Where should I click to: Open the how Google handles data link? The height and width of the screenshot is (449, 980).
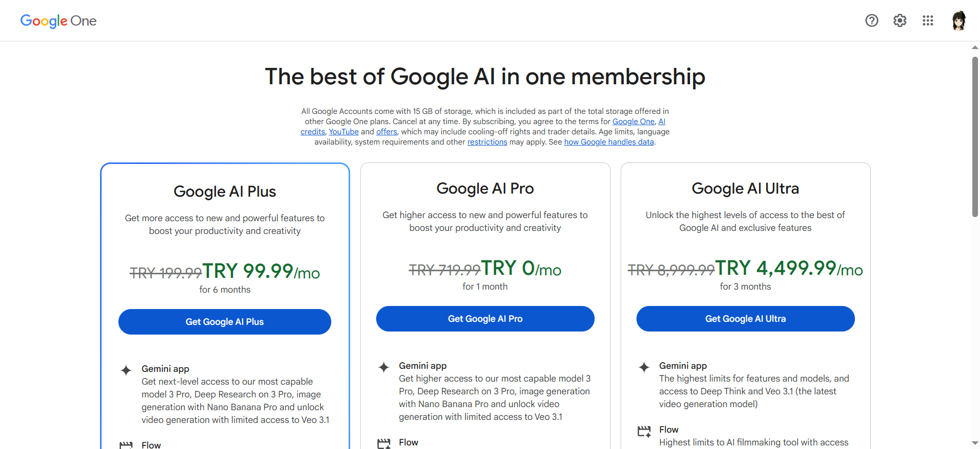609,142
